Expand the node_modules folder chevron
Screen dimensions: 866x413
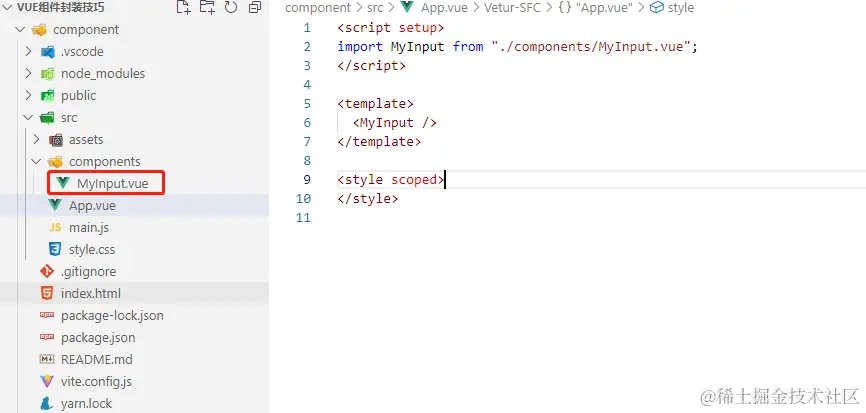click(x=29, y=73)
